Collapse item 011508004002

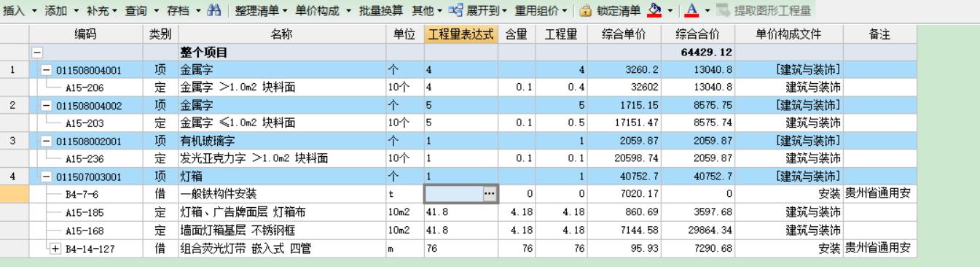click(46, 106)
